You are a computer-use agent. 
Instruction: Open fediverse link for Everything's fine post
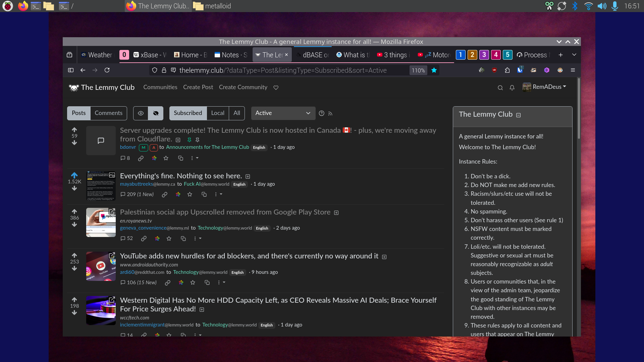click(178, 194)
